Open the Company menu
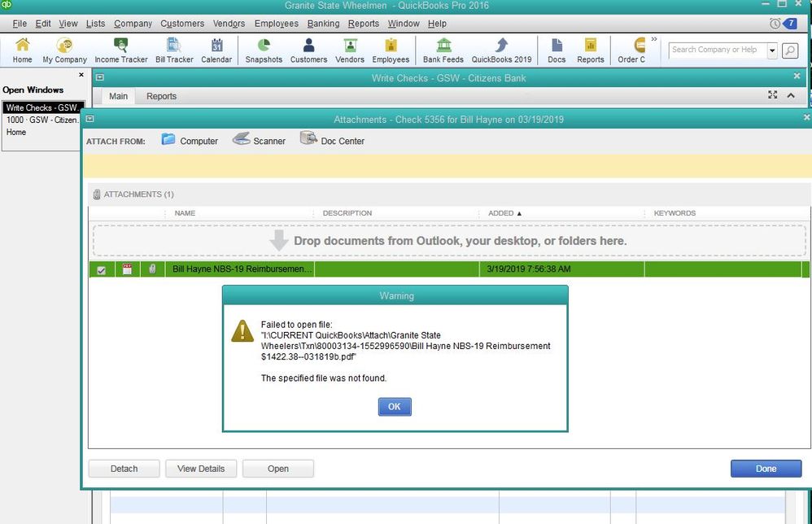 [x=133, y=24]
